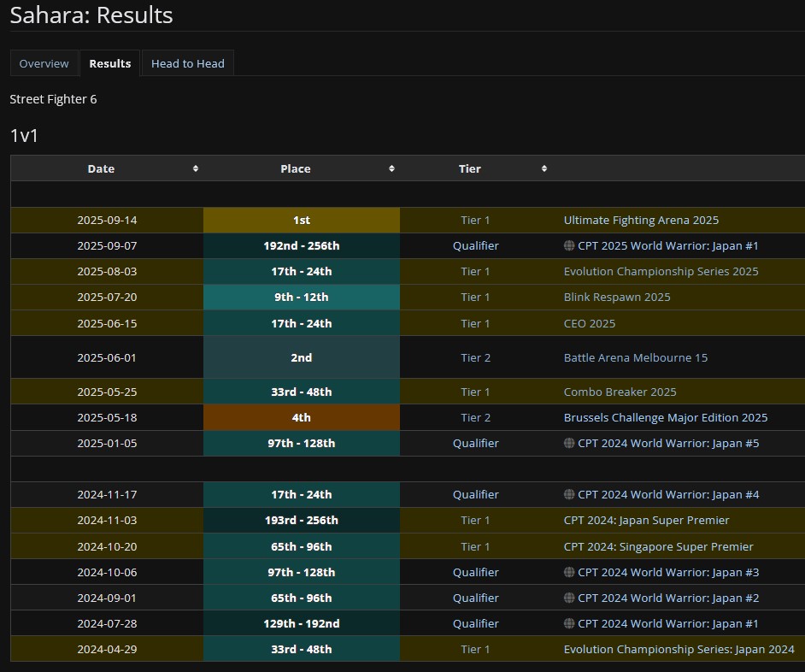805x672 pixels.
Task: Open CPT 2024 World Warrior: Japan #3
Action: tap(668, 572)
